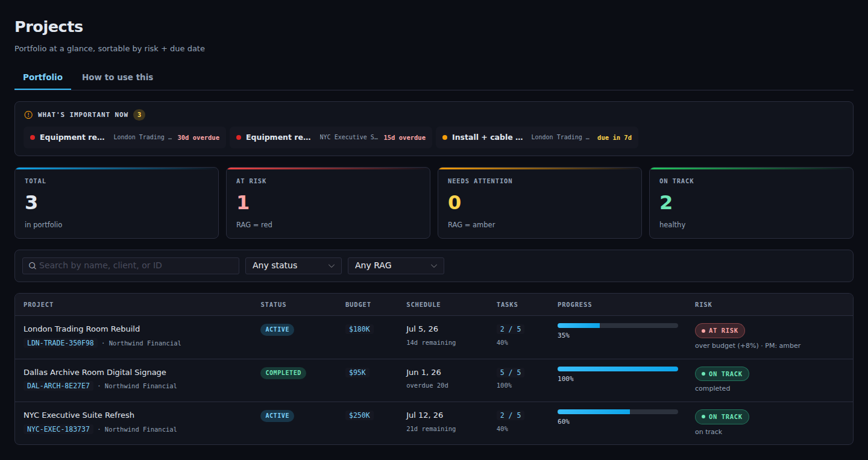This screenshot has height=460, width=868.
Task: Open NYC Executive Suite Refresh project
Action: click(79, 415)
